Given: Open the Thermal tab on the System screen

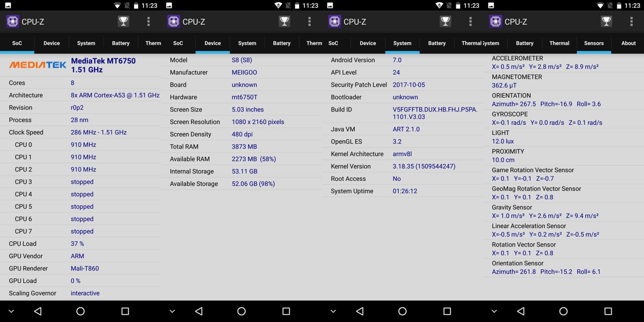Looking at the screenshot, I should (471, 43).
